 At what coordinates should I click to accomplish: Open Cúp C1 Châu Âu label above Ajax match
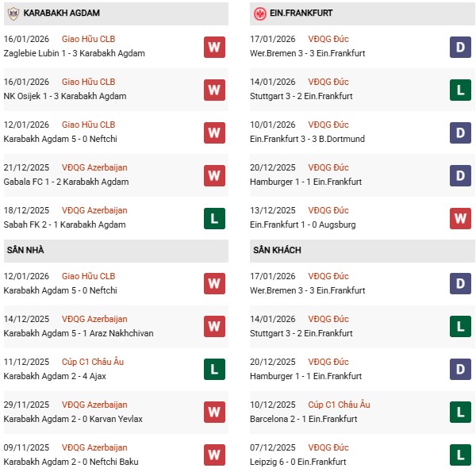tap(92, 363)
